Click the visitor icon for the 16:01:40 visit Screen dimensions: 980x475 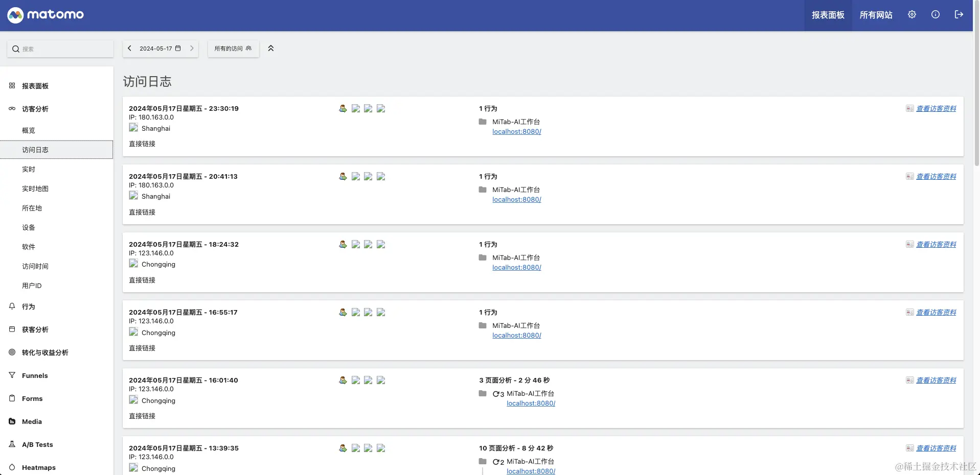pos(343,380)
